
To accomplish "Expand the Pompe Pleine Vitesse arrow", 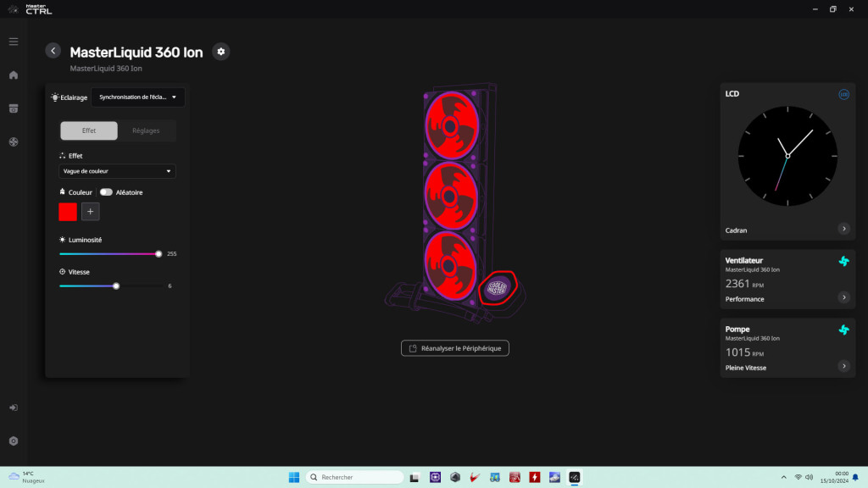I will pyautogui.click(x=843, y=366).
